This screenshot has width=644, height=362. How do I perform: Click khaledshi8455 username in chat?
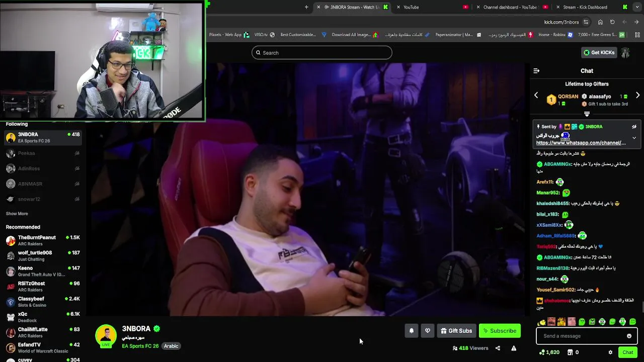point(552,204)
